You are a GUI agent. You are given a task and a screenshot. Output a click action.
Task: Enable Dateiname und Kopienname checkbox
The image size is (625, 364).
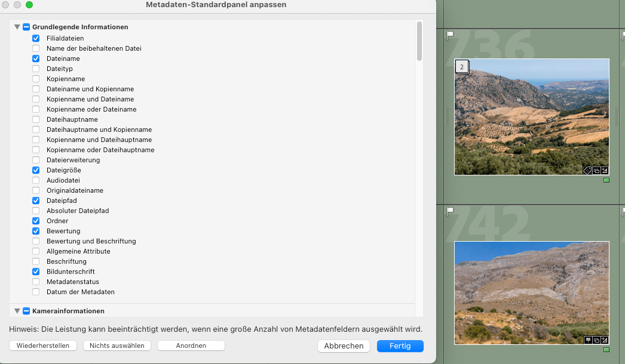36,89
